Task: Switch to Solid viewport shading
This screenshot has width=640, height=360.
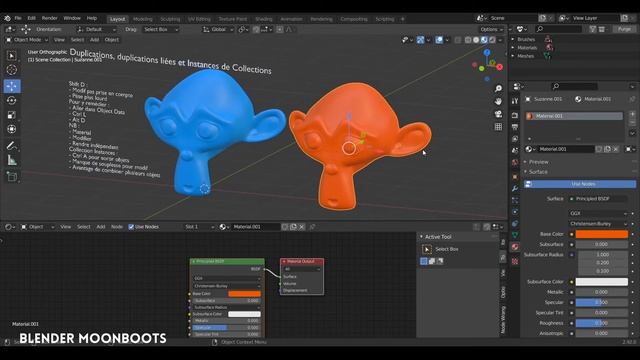Action: [x=476, y=40]
